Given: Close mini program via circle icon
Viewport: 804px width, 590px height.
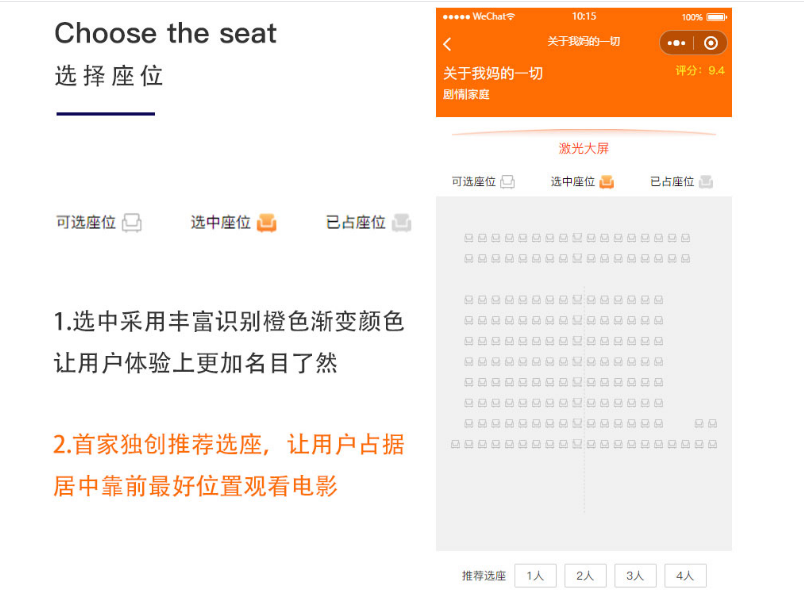Looking at the screenshot, I should (710, 44).
